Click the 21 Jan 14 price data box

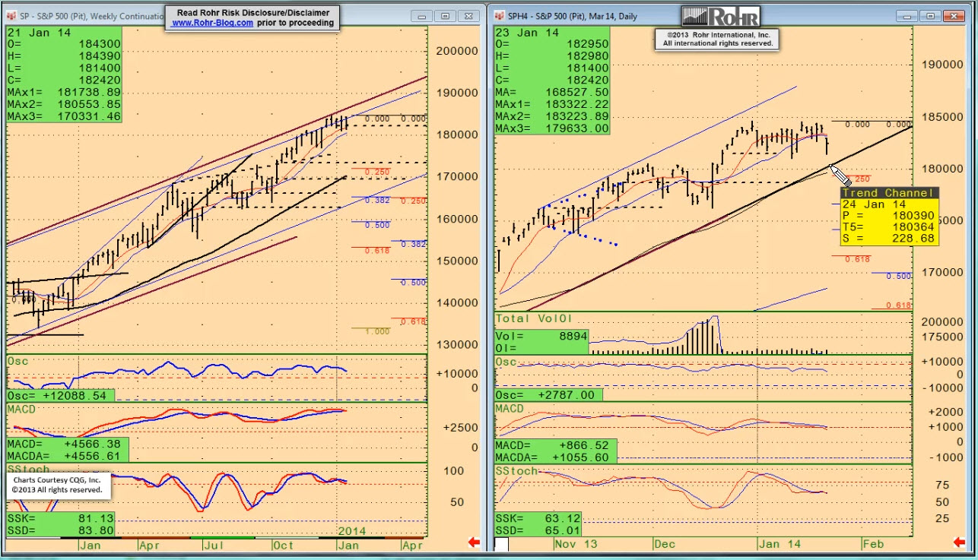[64, 74]
